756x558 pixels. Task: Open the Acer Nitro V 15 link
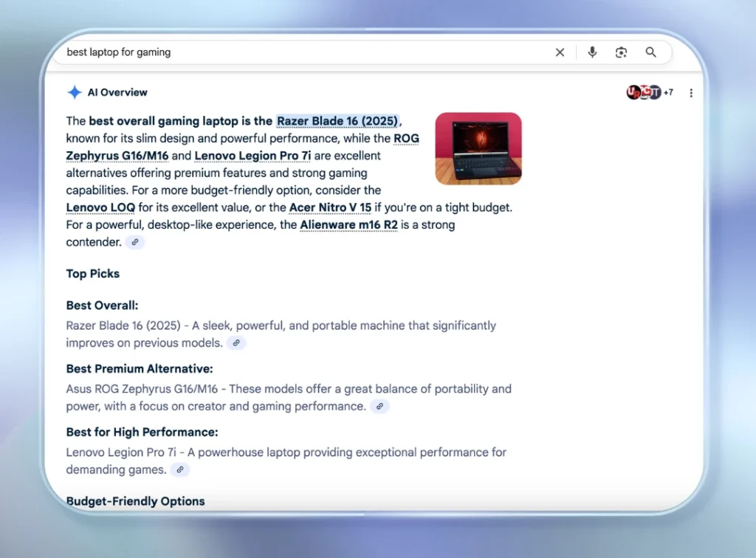(x=330, y=207)
